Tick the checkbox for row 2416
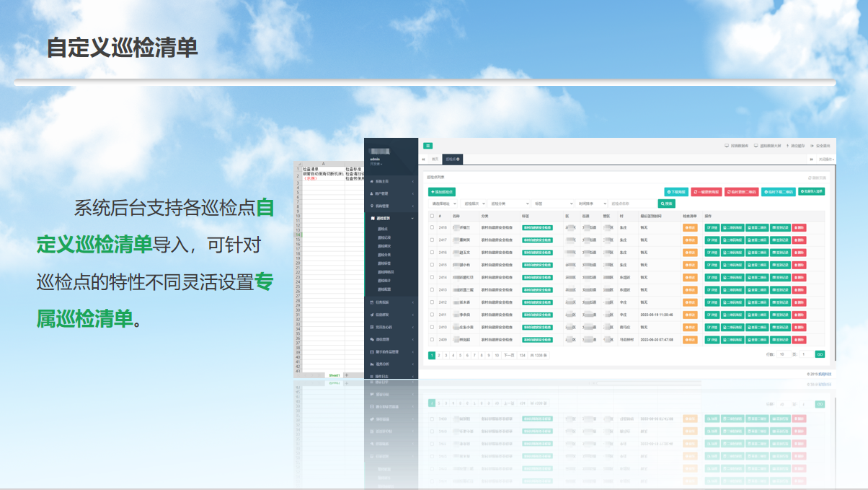This screenshot has height=490, width=868. pos(433,253)
